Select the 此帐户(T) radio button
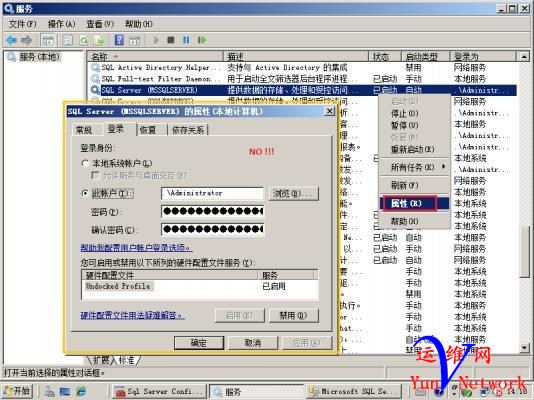 click(85, 193)
